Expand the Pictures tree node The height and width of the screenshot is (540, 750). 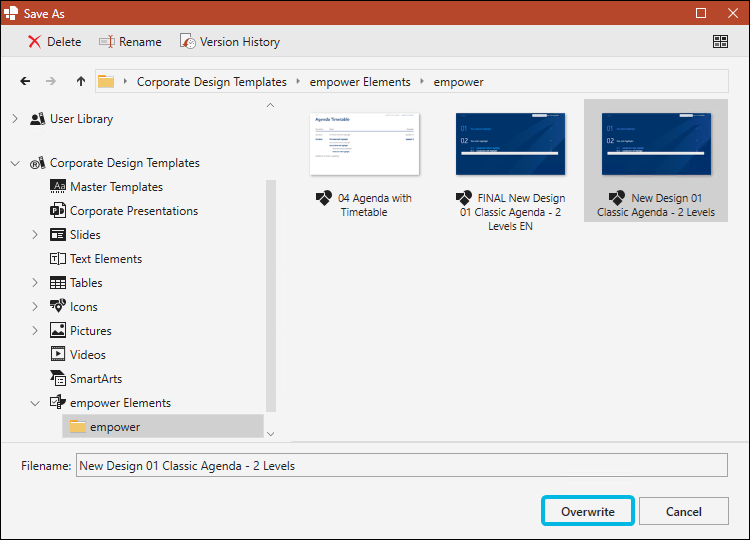point(34,331)
